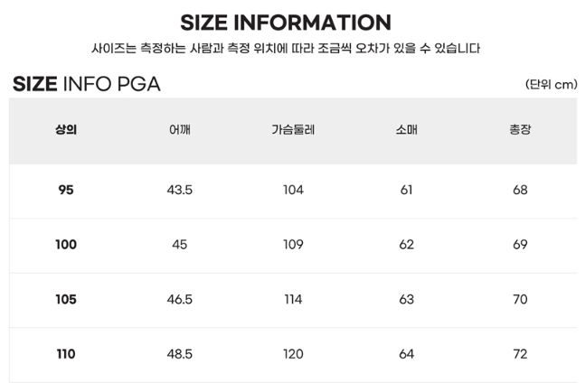Click the SIZE INFORMATION heading
The width and height of the screenshot is (585, 392).
click(286, 23)
